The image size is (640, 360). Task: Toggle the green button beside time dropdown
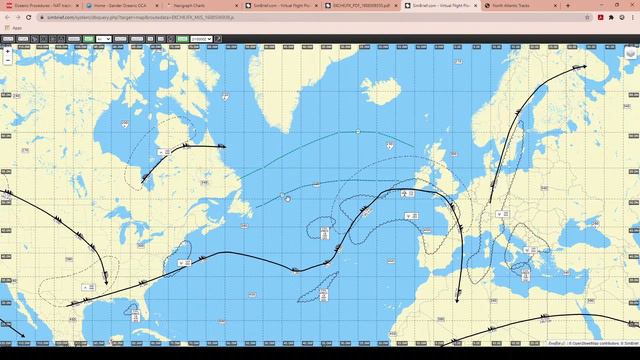pyautogui.click(x=182, y=39)
